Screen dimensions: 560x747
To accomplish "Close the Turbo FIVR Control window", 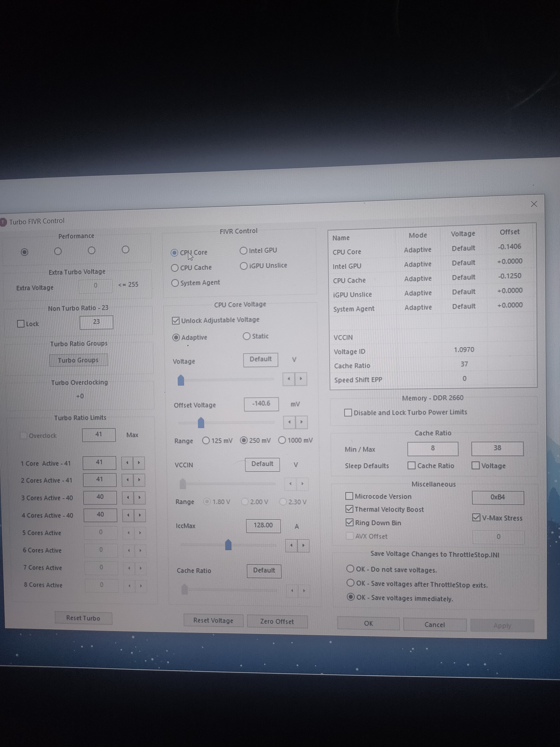I will (x=534, y=204).
